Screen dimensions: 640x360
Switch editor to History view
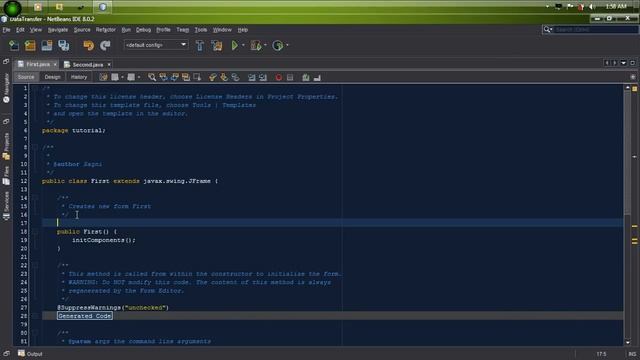[79, 77]
